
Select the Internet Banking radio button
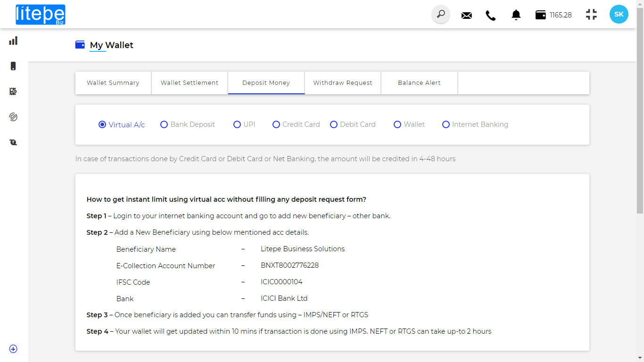(446, 124)
